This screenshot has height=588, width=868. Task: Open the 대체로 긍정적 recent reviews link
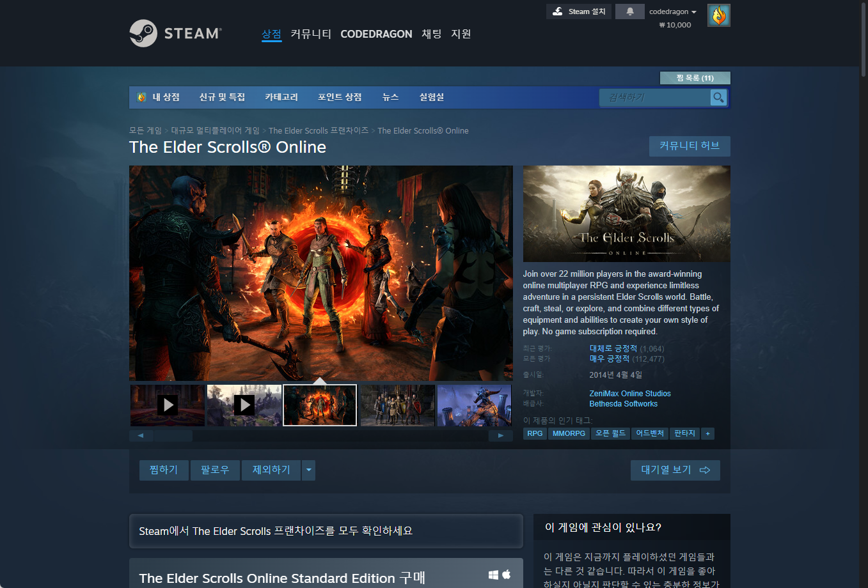point(613,348)
